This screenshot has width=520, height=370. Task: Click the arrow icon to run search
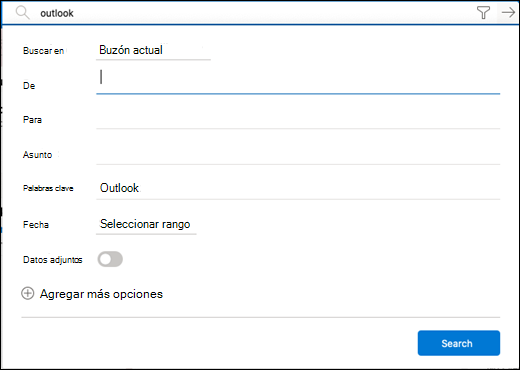tap(508, 13)
